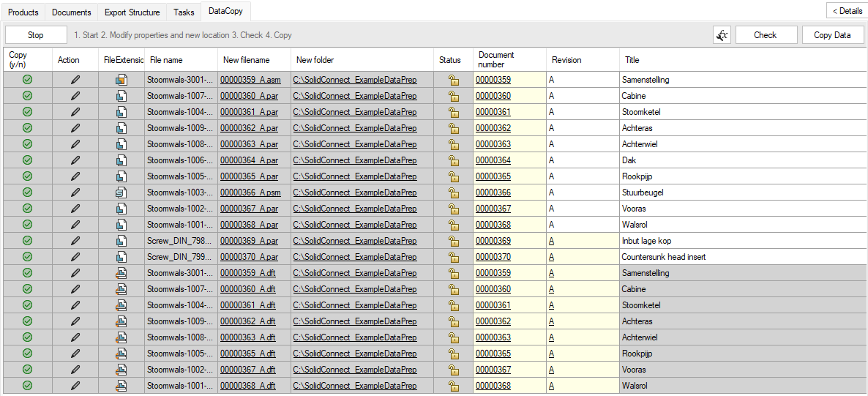
Task: Click the Check button
Action: point(766,35)
